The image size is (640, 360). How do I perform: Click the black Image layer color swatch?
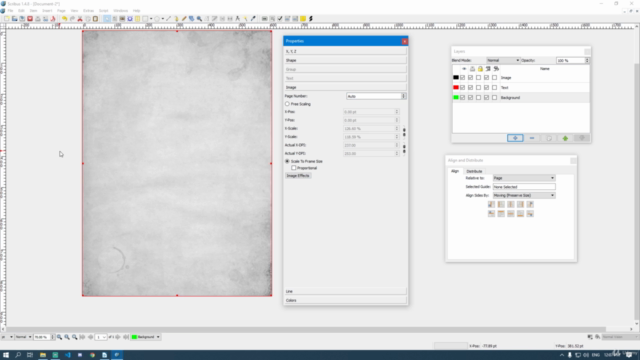[456, 78]
